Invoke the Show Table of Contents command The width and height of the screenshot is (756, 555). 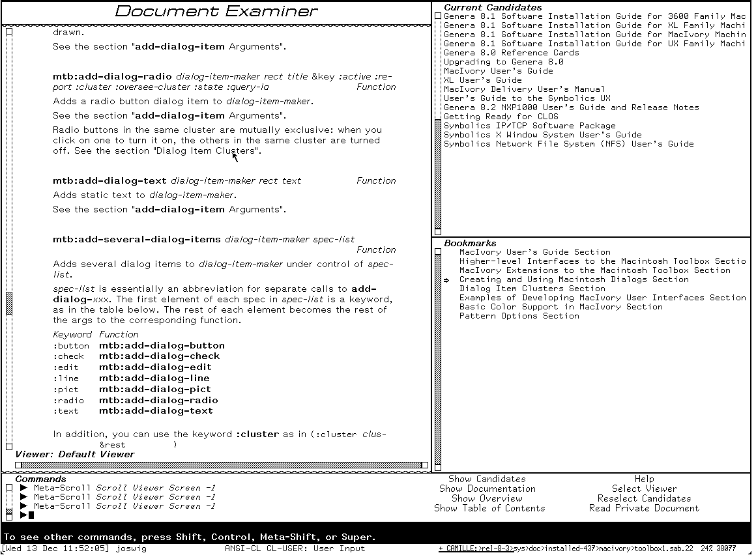click(489, 508)
